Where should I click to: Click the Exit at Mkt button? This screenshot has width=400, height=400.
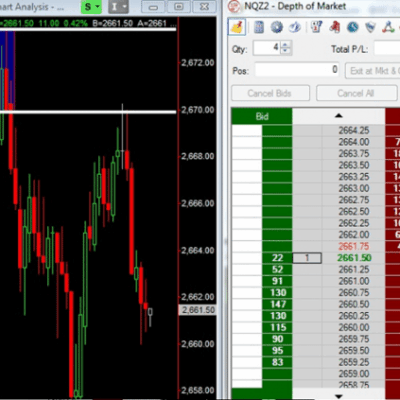point(373,71)
